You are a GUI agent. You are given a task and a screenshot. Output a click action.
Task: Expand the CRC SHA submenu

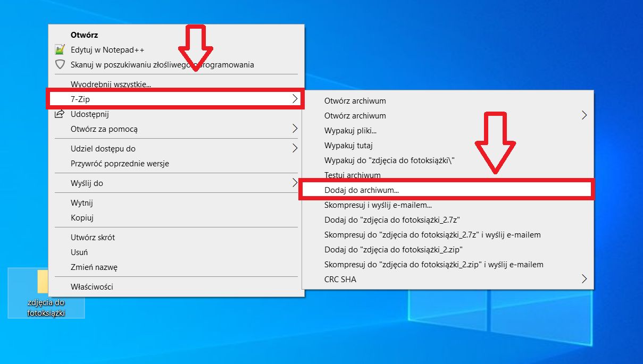584,278
